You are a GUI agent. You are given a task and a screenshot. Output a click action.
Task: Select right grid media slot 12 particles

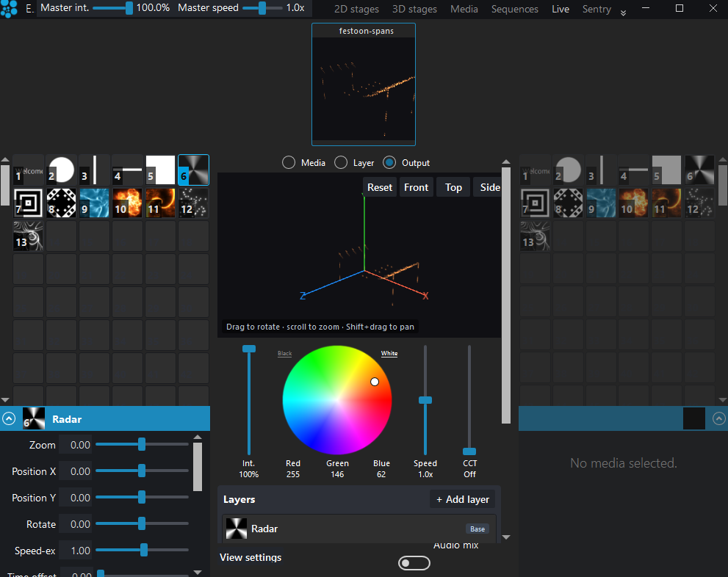pos(699,203)
